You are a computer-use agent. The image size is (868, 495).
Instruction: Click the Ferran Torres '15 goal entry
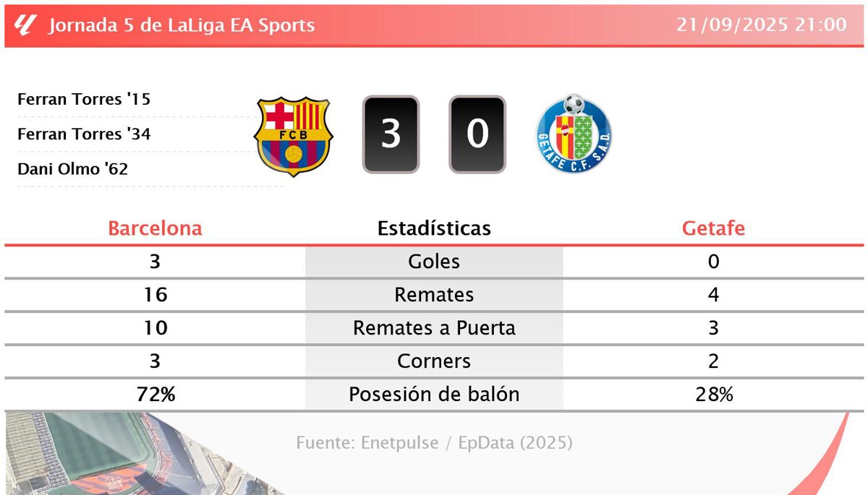(84, 99)
